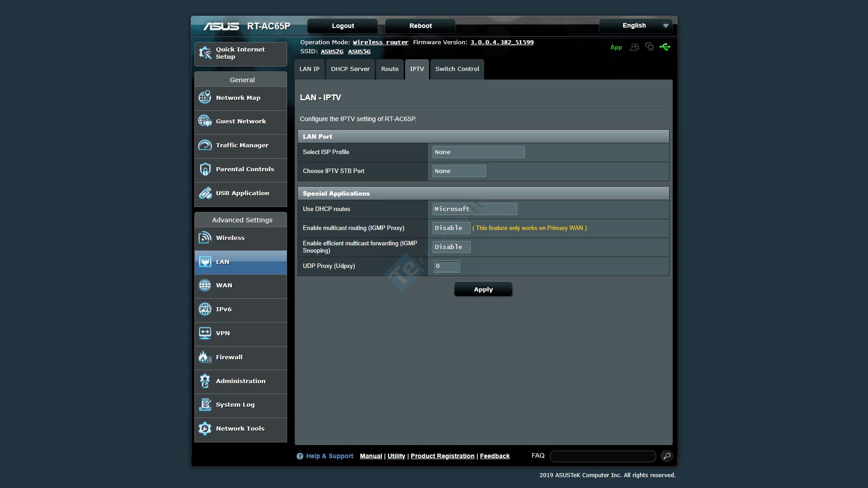Open the IGMP Proxy multicast routing dropdown
Viewport: 868px width, 488px height.
(451, 228)
